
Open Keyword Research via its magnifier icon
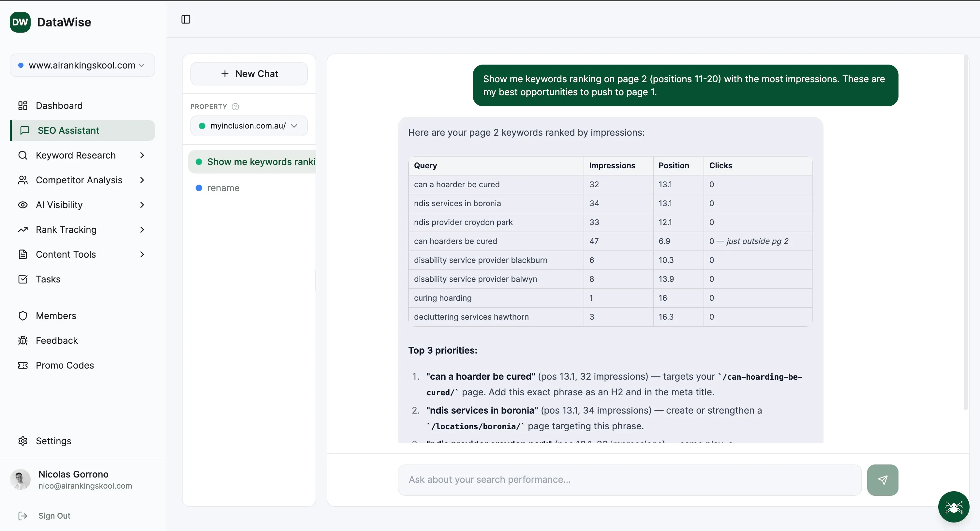coord(23,155)
